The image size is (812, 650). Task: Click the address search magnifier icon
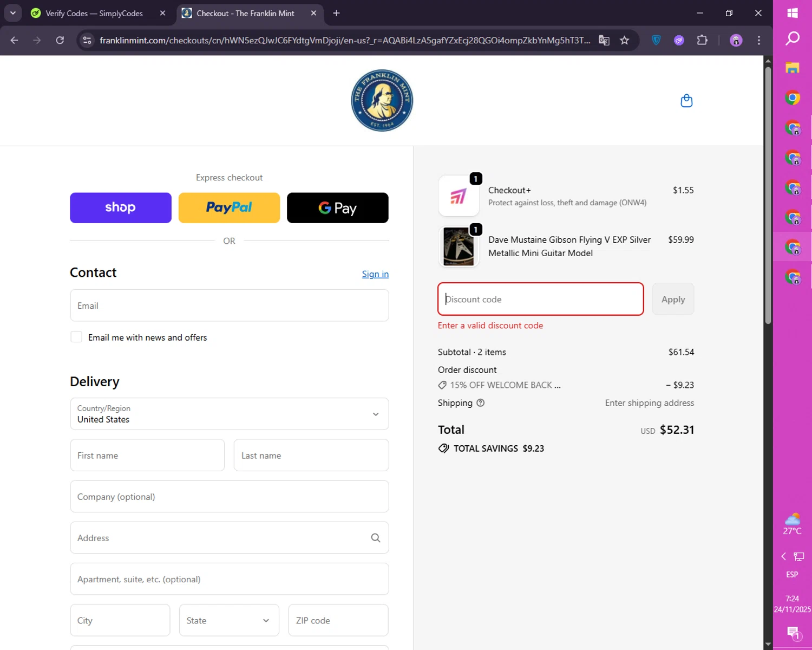[x=376, y=538]
